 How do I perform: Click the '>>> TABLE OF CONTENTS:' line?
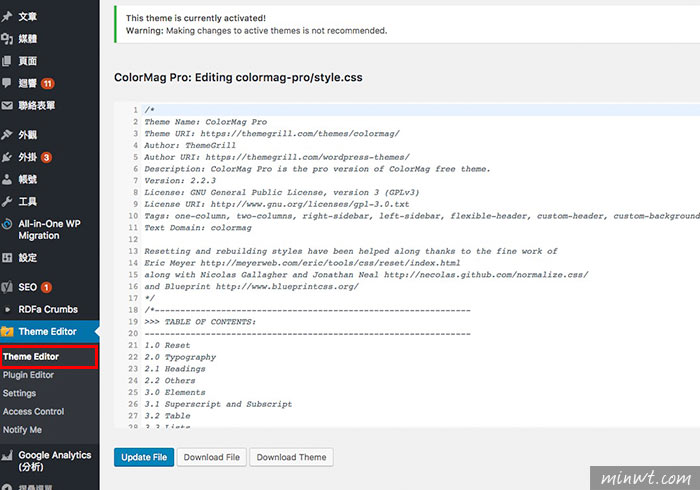(x=200, y=322)
